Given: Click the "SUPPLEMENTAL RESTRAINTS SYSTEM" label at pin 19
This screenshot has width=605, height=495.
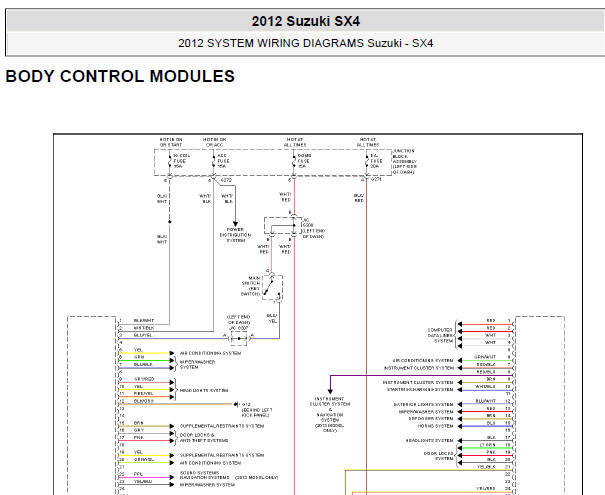Looking at the screenshot, I should click(222, 455).
